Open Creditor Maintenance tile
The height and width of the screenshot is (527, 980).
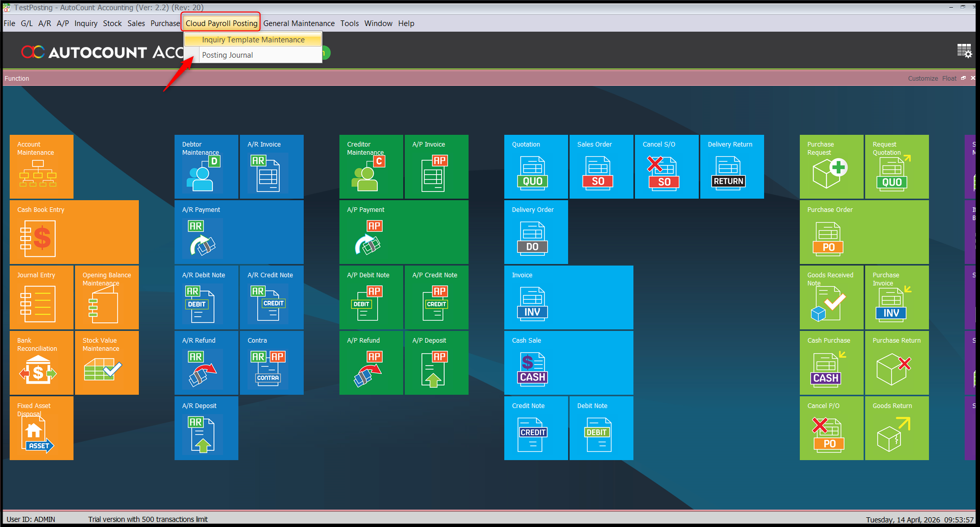pyautogui.click(x=371, y=166)
